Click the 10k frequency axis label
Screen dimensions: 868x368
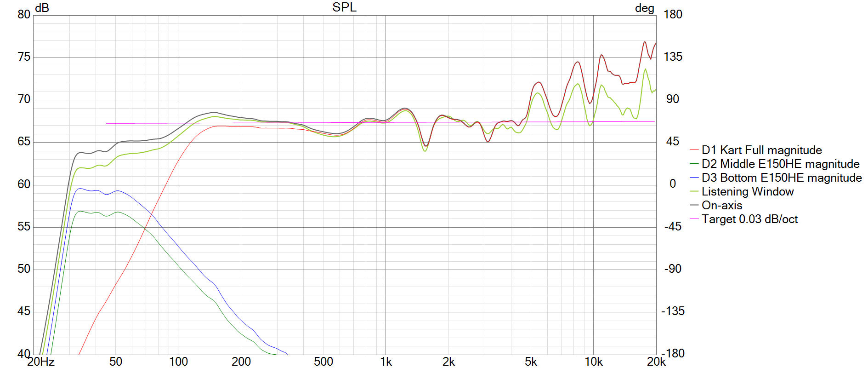tap(593, 362)
